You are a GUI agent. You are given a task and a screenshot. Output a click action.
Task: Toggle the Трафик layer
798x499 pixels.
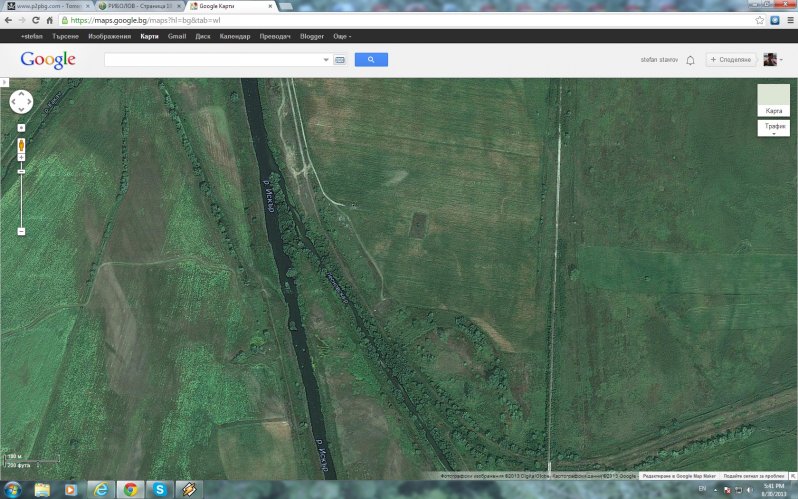[773, 127]
